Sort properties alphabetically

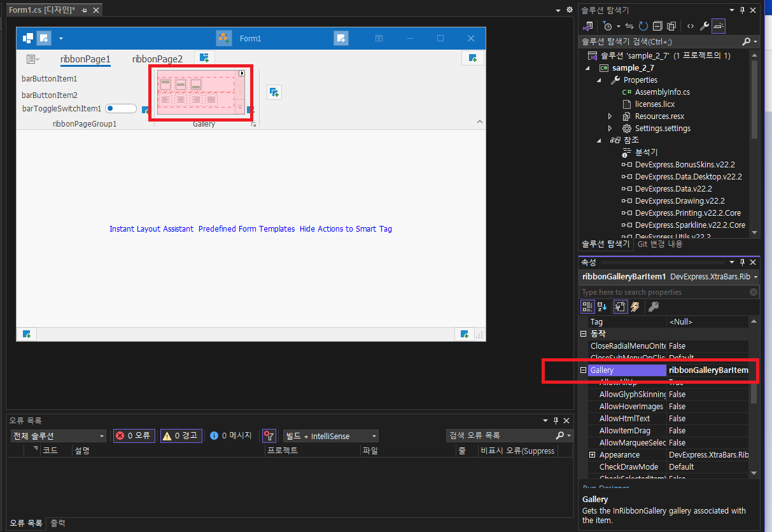tap(603, 307)
